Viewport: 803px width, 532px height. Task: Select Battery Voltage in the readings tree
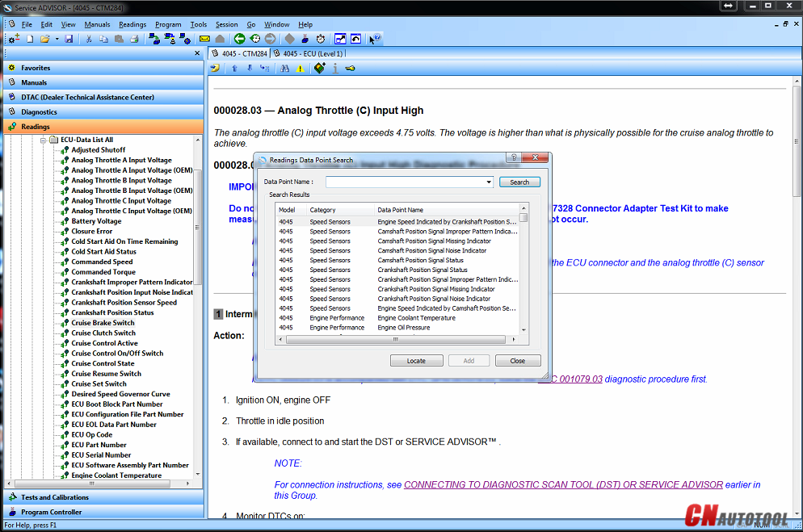96,221
